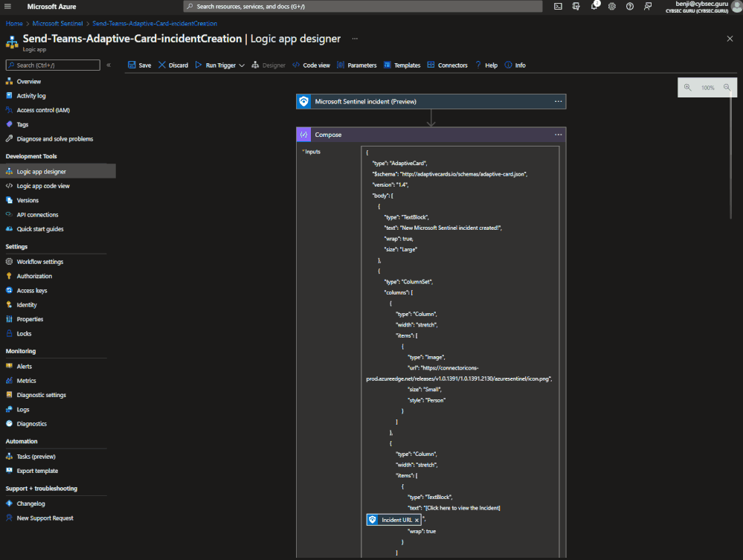Open the Azure portal hamburger menu
Viewport: 743px width, 560px height.
pos(7,7)
